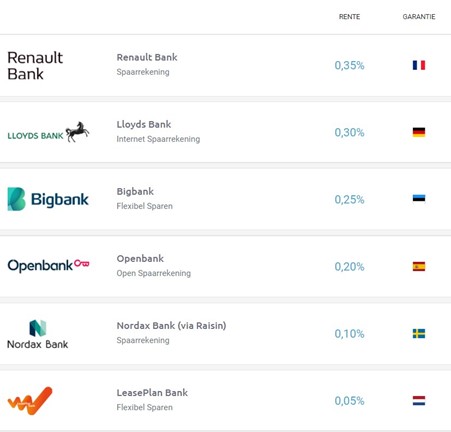This screenshot has height=432, width=451.
Task: Click the LeasePlan Bank 0,05% rate
Action: [349, 401]
